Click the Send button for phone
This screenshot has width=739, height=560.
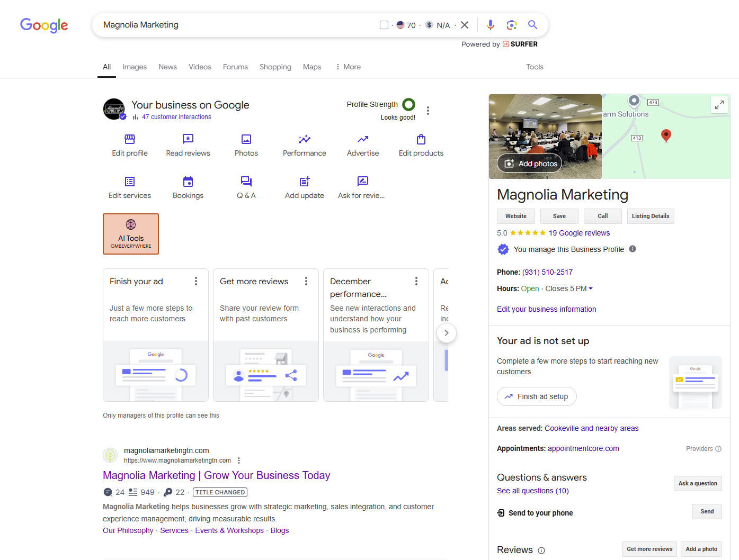click(707, 511)
